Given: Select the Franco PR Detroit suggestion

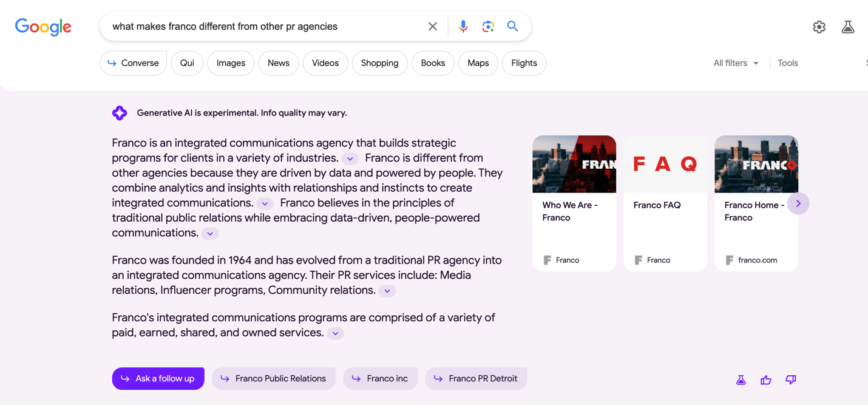Looking at the screenshot, I should click(x=476, y=378).
